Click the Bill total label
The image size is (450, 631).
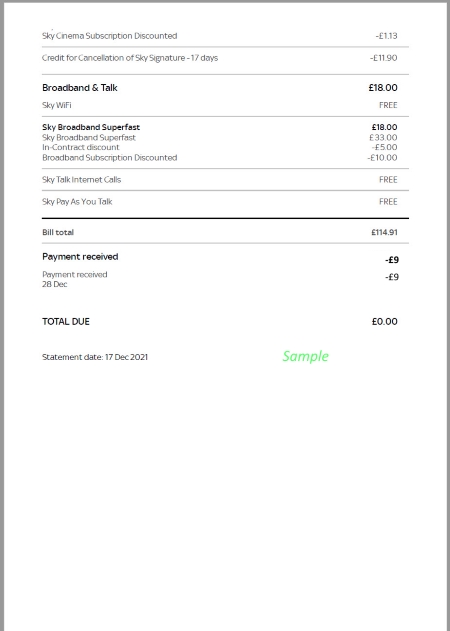pyautogui.click(x=58, y=232)
